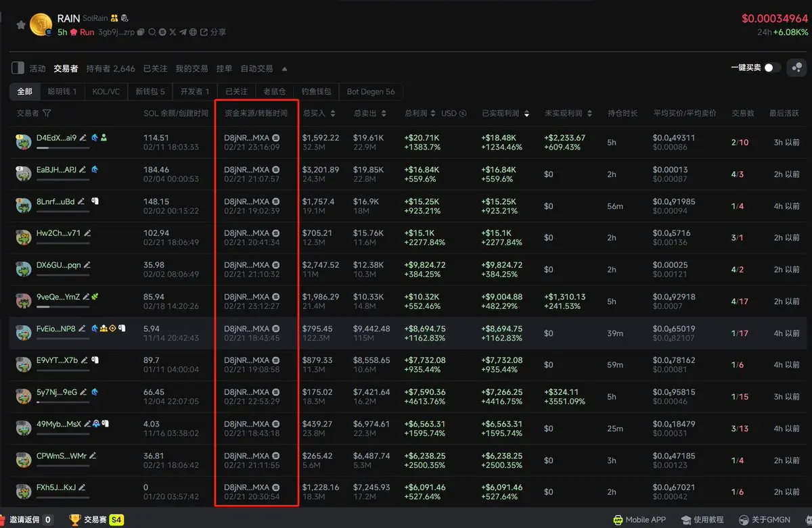Screen dimensions: 812x528
Task: Edit the remark for wallet FXh5J...KxJ
Action: [82, 487]
